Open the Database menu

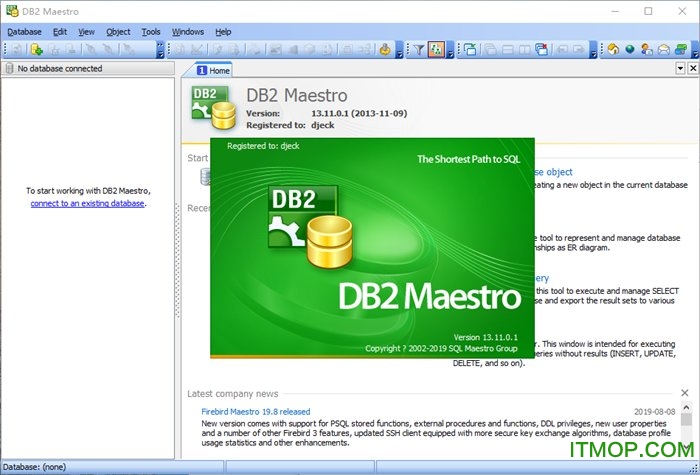tap(25, 32)
